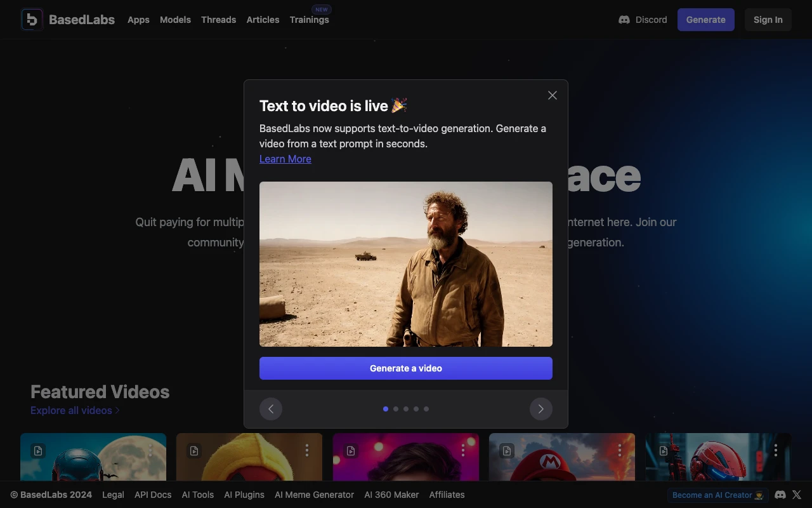Viewport: 812px width, 508px height.
Task: Click the desert man video preview
Action: (406, 264)
